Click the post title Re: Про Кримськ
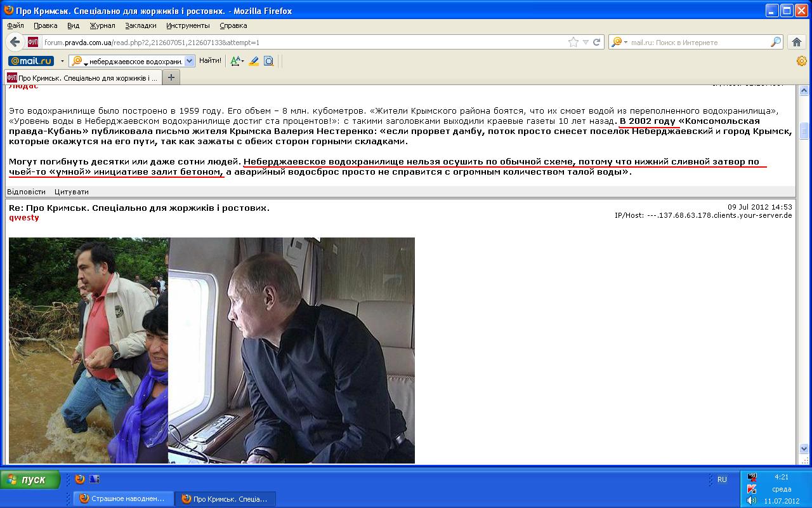812x508 pixels. tap(139, 208)
